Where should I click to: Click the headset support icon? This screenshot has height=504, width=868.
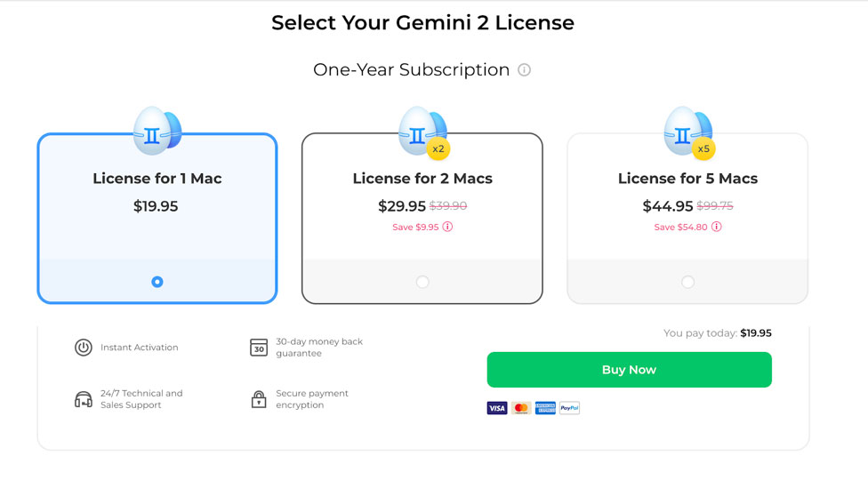(x=83, y=399)
